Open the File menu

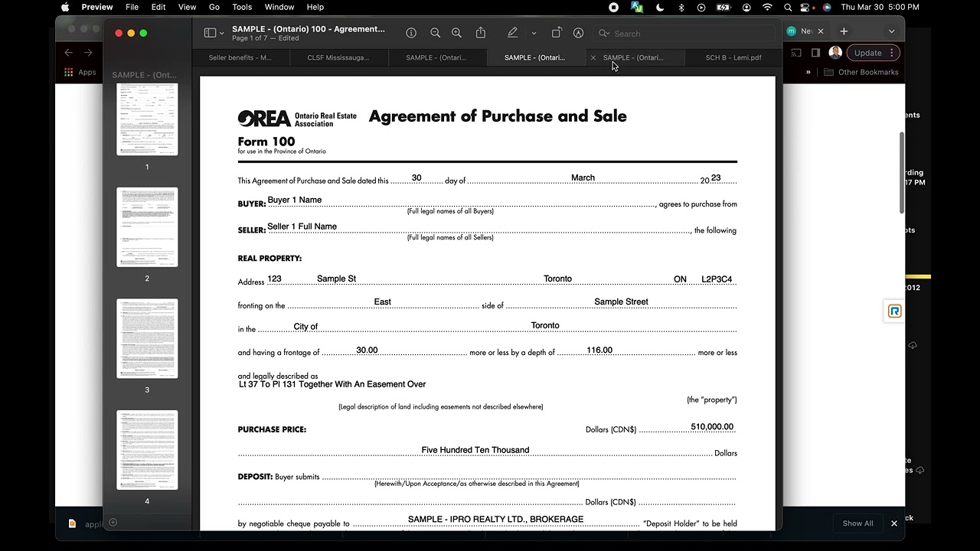click(132, 7)
